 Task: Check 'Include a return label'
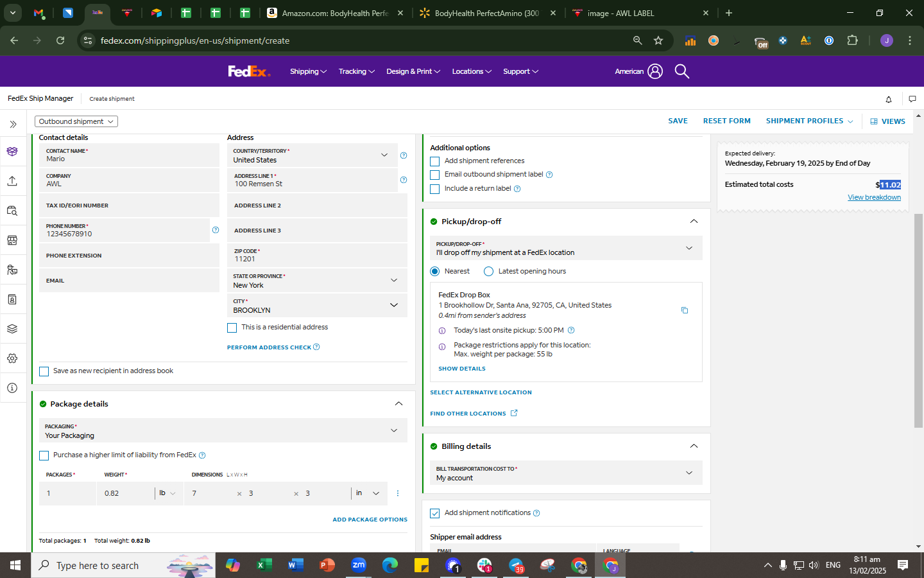pyautogui.click(x=435, y=189)
